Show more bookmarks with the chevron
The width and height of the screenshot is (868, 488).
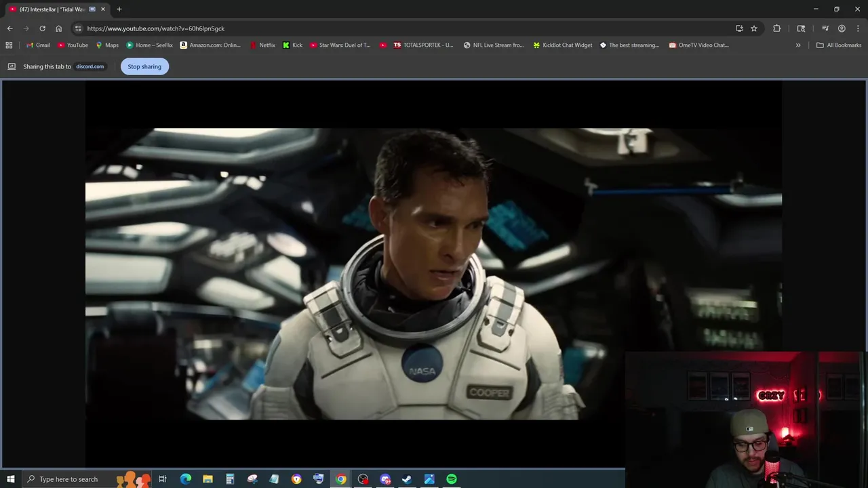[798, 45]
